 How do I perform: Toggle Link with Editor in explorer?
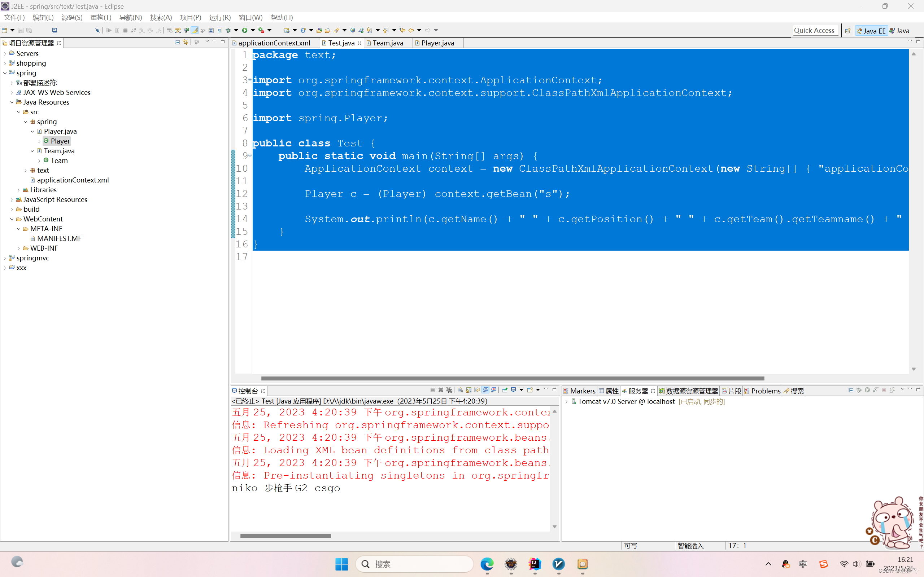click(x=186, y=42)
